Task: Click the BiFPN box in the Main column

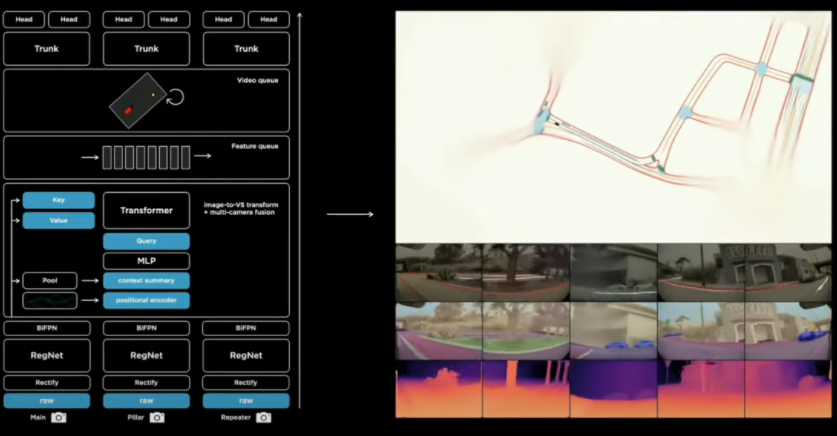Action: tap(47, 328)
